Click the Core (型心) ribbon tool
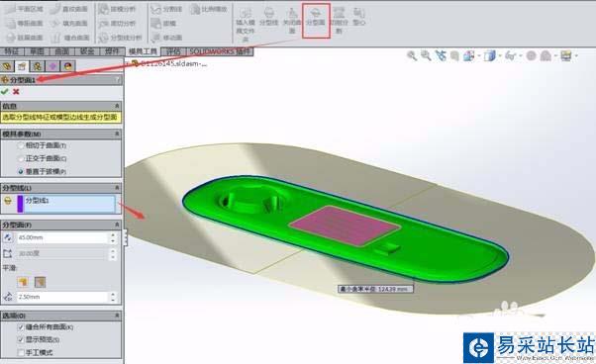The image size is (596, 364). [x=358, y=18]
